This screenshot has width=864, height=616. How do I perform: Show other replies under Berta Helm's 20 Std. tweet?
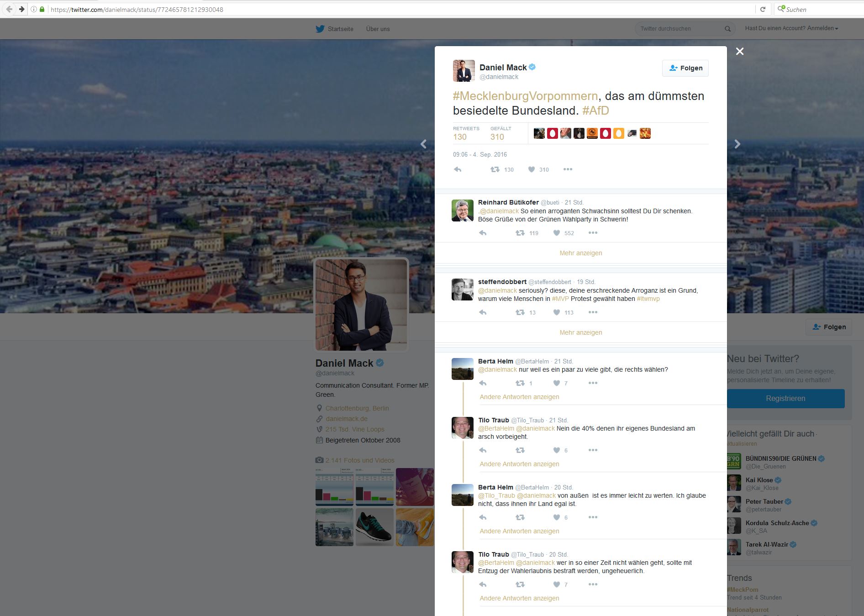(519, 531)
